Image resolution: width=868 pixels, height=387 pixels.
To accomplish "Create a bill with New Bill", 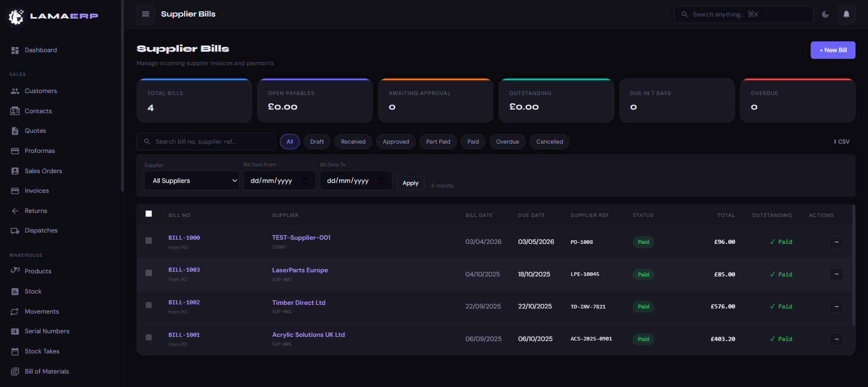I will [832, 50].
